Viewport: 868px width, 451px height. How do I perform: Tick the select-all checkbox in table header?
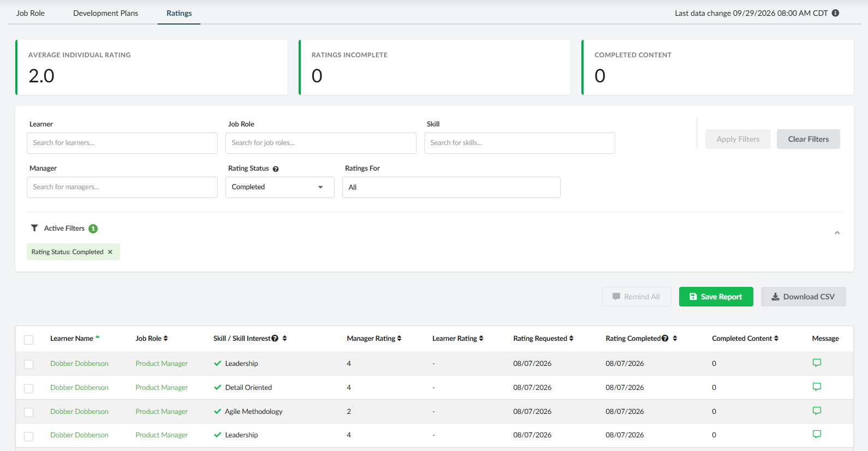(29, 340)
